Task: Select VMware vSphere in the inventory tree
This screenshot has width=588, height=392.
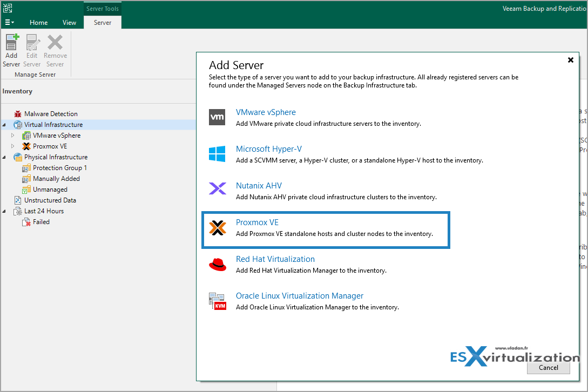Action: click(x=57, y=136)
